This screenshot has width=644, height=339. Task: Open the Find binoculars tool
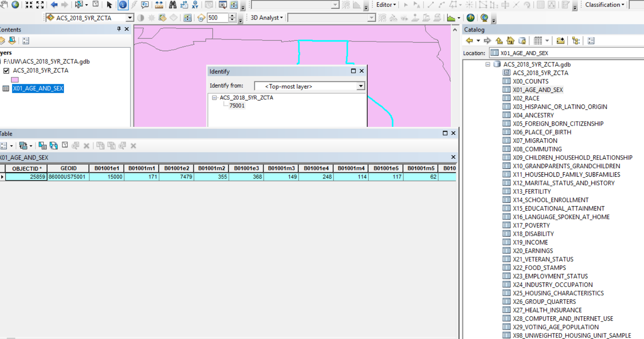tap(173, 5)
